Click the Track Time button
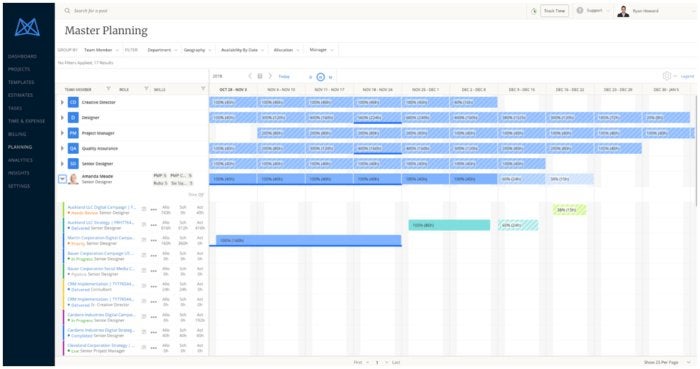This screenshot has height=369, width=700. coord(554,11)
